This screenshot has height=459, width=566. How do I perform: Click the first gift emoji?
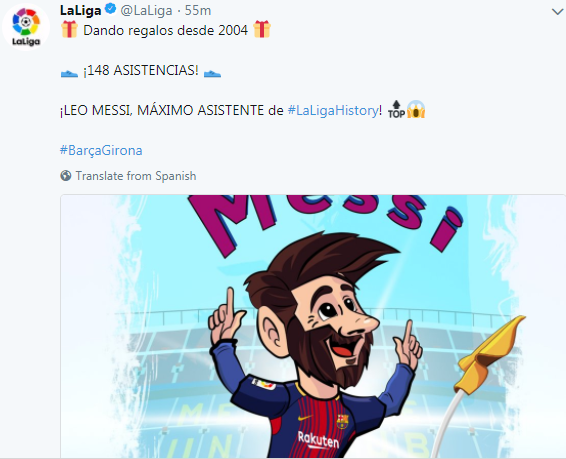(x=69, y=30)
